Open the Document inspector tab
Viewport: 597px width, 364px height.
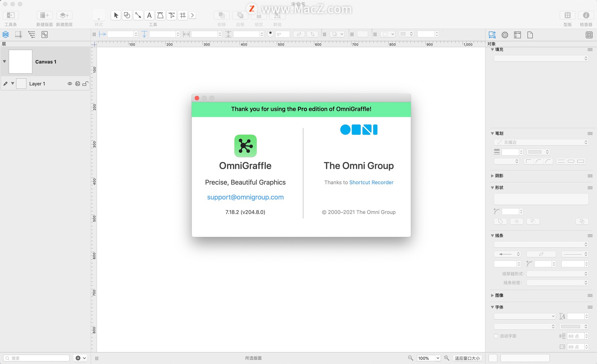530,35
